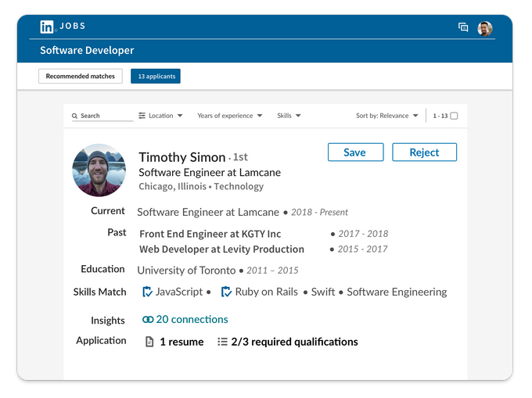Screen dimensions: 532x398
Task: Click the Location filter lines icon
Action: coord(142,116)
